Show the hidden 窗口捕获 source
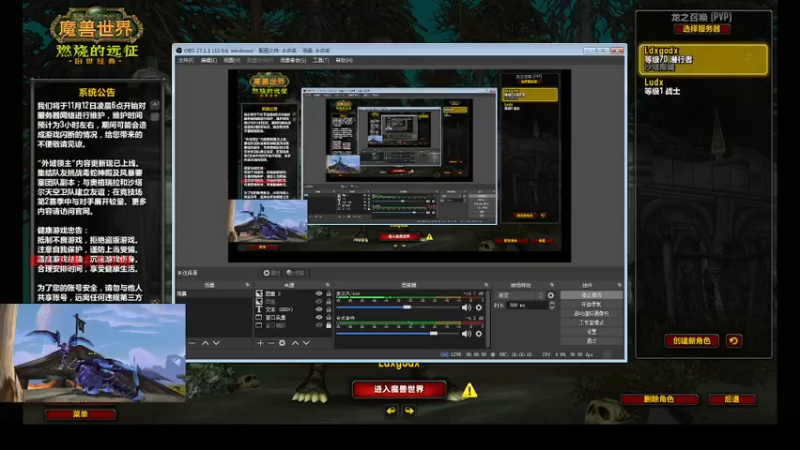The height and width of the screenshot is (450, 800). 319,325
